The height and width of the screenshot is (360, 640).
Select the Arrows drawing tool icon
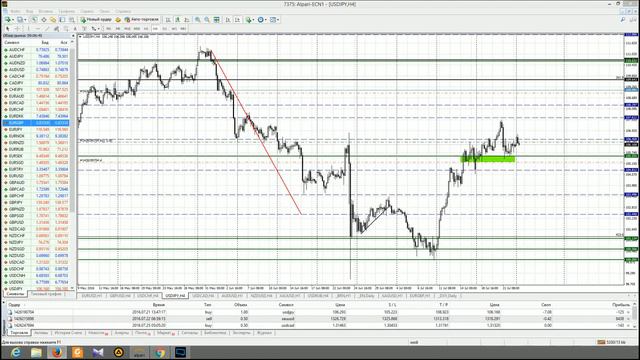pos(93,29)
